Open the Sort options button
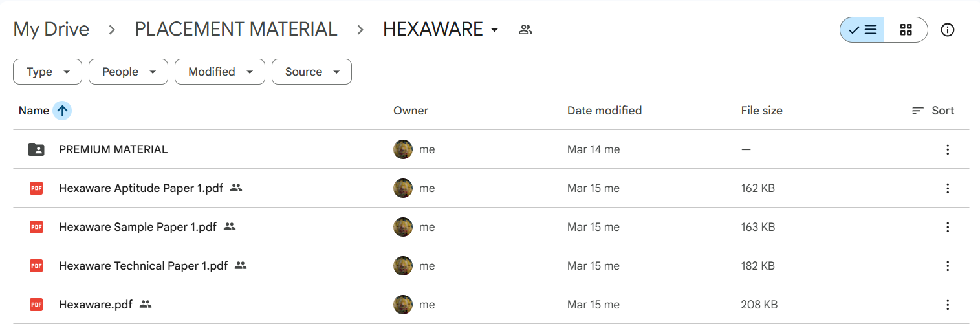The height and width of the screenshot is (324, 980). click(x=933, y=111)
